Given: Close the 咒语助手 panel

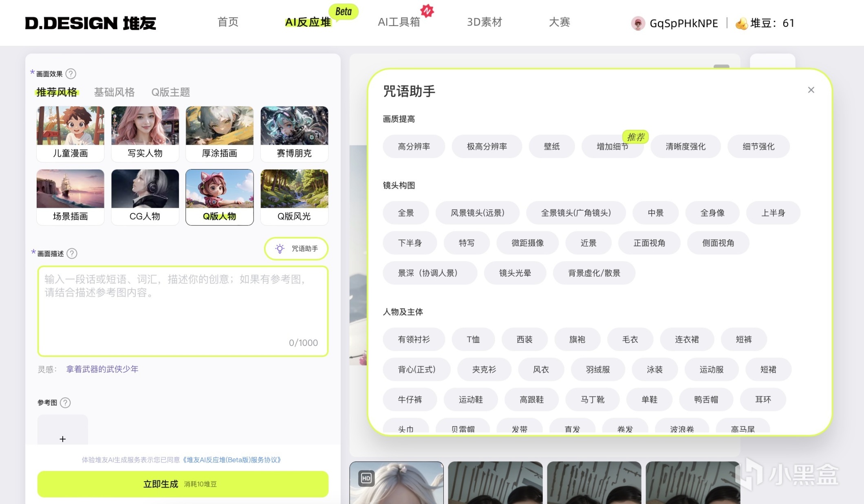Looking at the screenshot, I should click(x=811, y=90).
